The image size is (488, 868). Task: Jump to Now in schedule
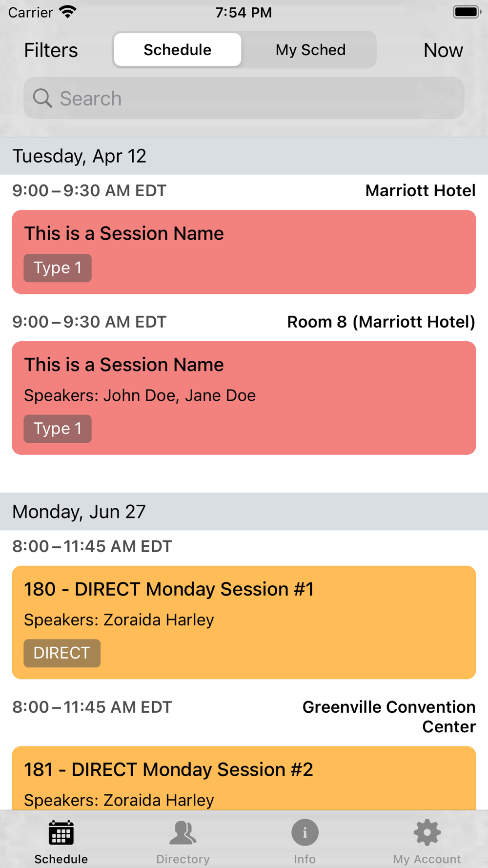(x=443, y=50)
